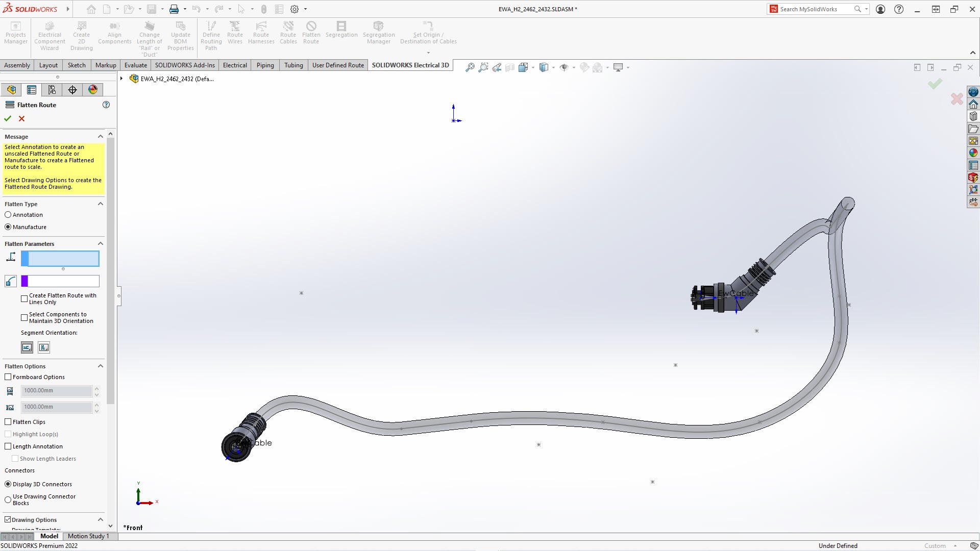Switch to the Piping tab
Screen dimensions: 980x551
pyautogui.click(x=265, y=65)
